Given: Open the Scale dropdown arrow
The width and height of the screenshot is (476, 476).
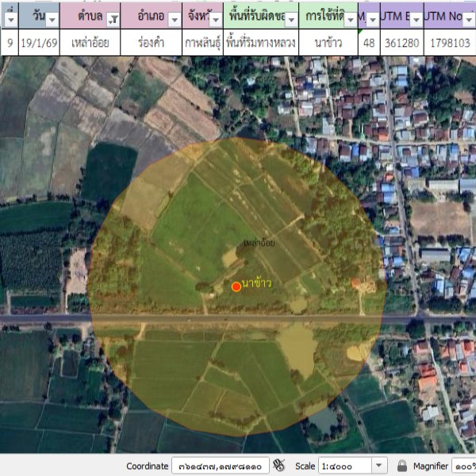Looking at the screenshot, I should [378, 466].
